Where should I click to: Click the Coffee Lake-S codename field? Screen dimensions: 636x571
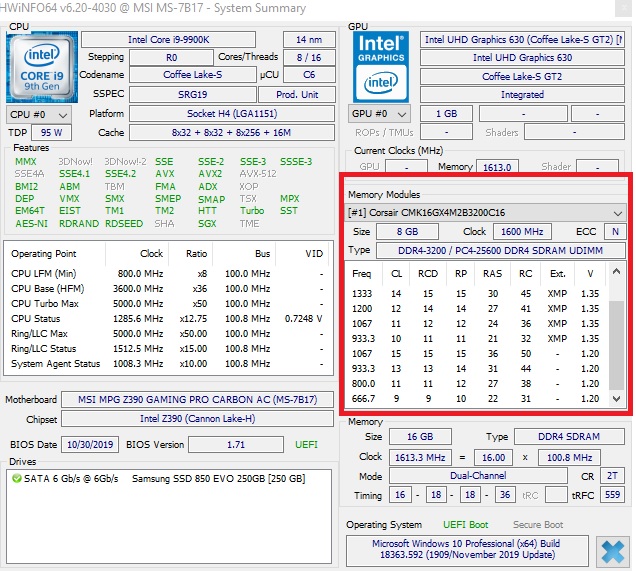[193, 75]
